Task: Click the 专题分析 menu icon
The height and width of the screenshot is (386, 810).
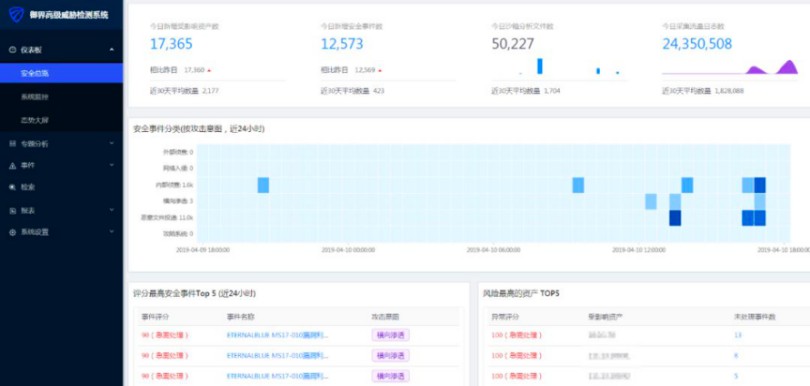Action: 12,144
